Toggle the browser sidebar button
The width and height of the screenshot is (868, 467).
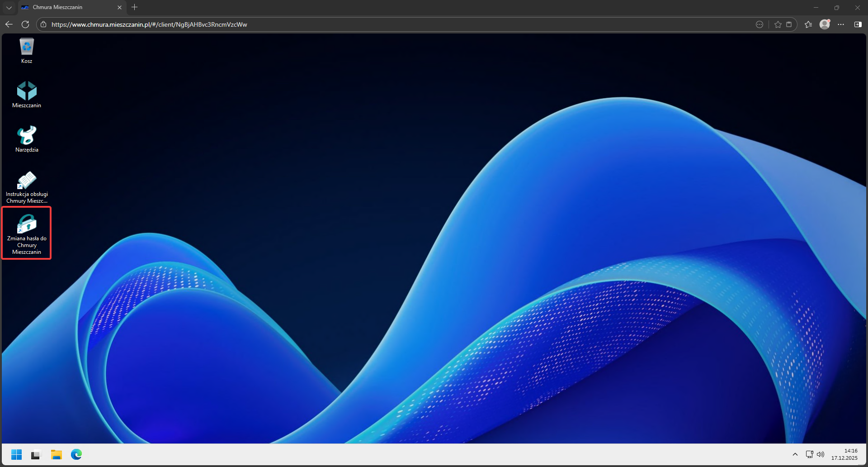tap(858, 24)
